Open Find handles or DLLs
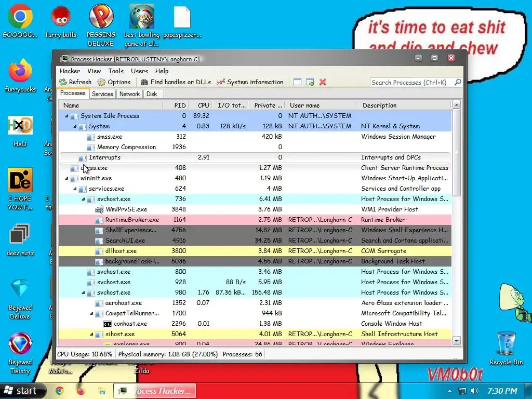 pyautogui.click(x=176, y=82)
